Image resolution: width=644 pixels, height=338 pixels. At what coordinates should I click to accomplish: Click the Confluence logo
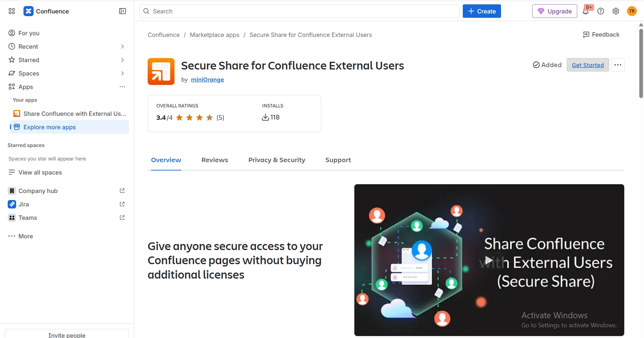coord(29,11)
